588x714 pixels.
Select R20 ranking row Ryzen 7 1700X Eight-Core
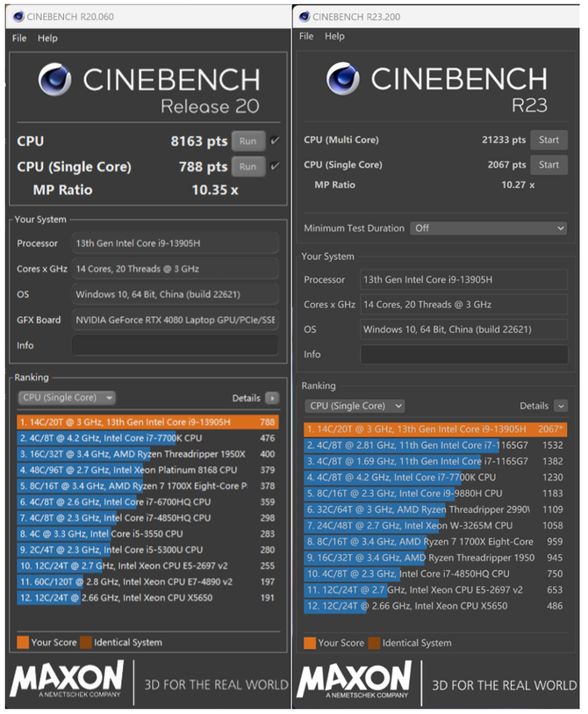click(148, 486)
